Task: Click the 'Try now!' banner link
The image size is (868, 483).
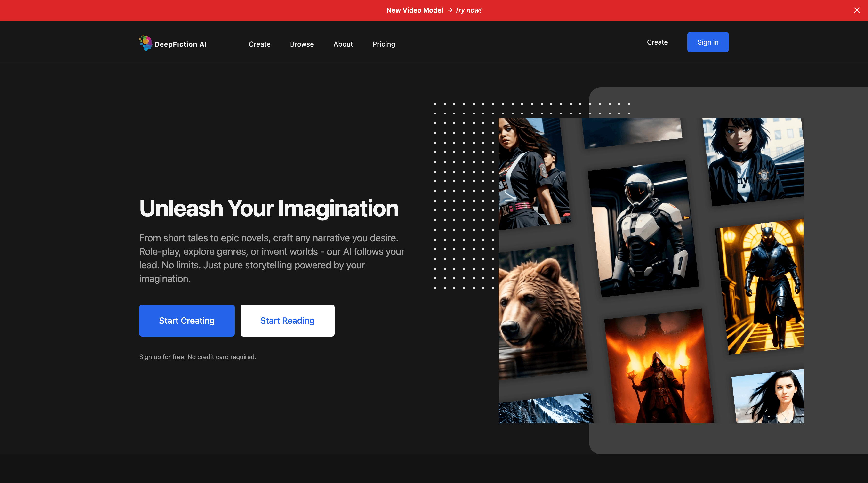Action: 468,10
